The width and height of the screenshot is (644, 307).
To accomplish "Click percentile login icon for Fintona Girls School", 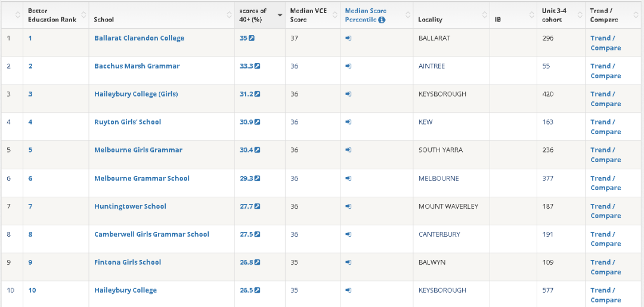I will tap(348, 262).
